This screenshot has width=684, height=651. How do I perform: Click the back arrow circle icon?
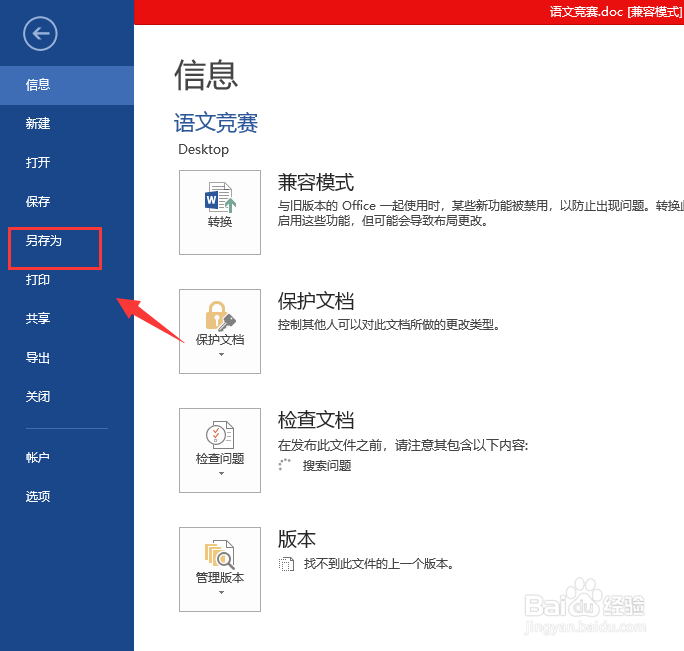40,34
